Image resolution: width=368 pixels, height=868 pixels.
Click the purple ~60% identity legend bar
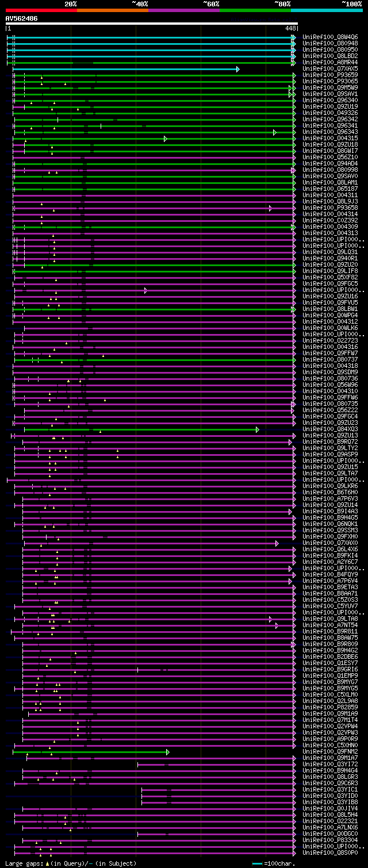184,10
